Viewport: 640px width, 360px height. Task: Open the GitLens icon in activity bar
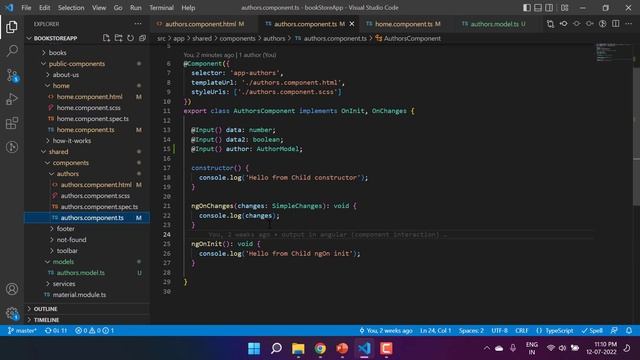(x=12, y=147)
